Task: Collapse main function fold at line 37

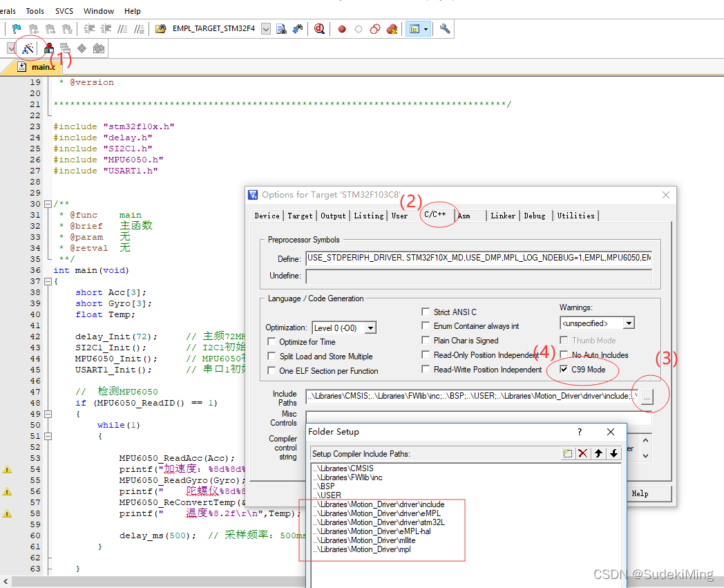Action: [x=48, y=281]
